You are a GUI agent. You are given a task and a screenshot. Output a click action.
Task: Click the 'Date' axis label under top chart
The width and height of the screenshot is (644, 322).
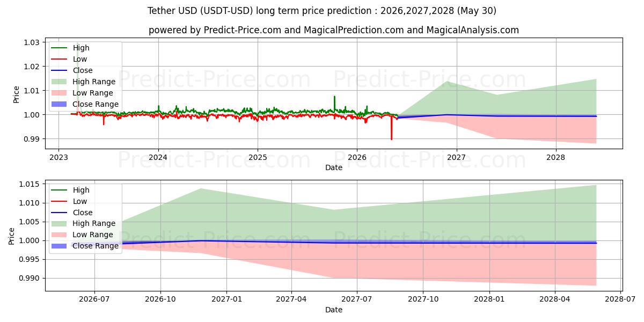click(334, 168)
